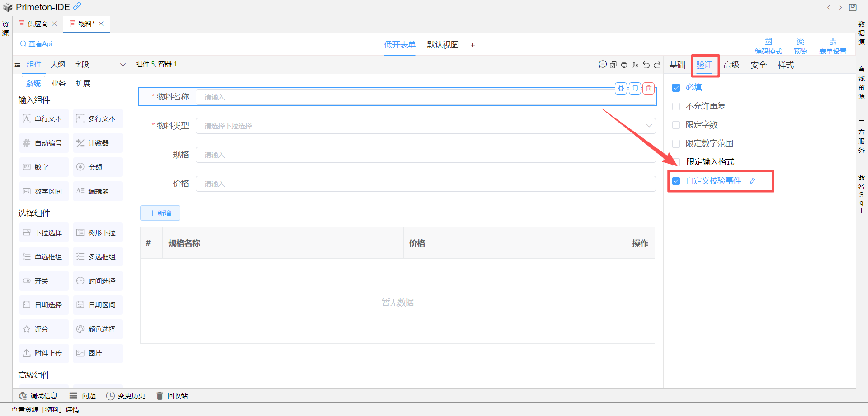Click the undo arrow icon
868x416 pixels.
646,65
